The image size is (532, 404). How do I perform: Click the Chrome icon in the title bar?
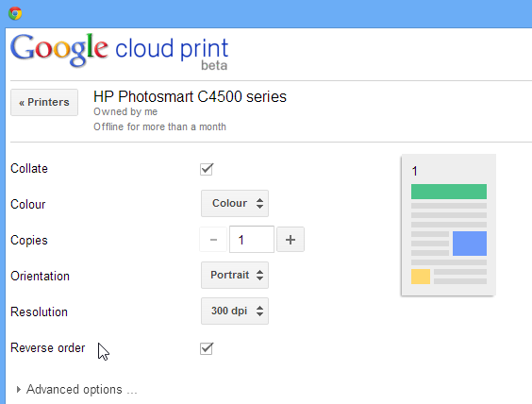15,13
